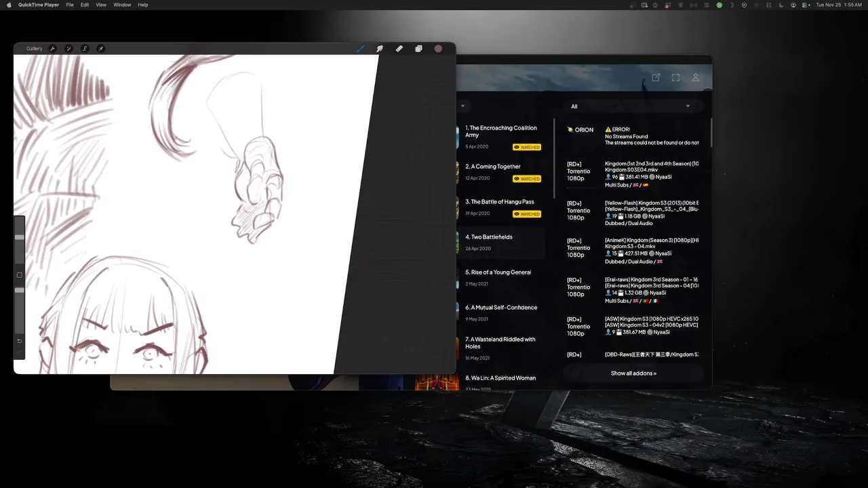Click the play circle menu bar icon
Viewport: 868px width, 488px height.
click(744, 5)
